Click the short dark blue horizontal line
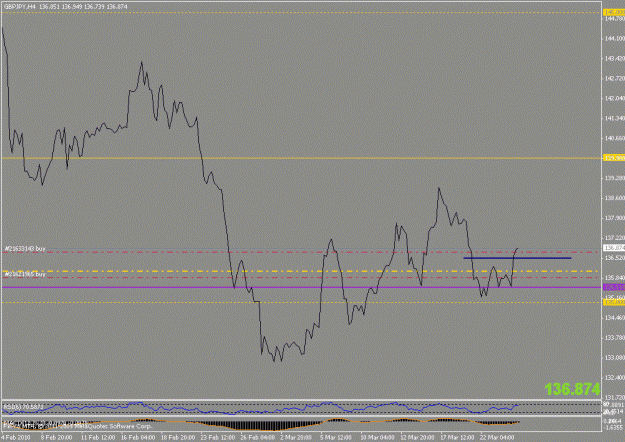The height and width of the screenshot is (442, 625). [x=517, y=258]
